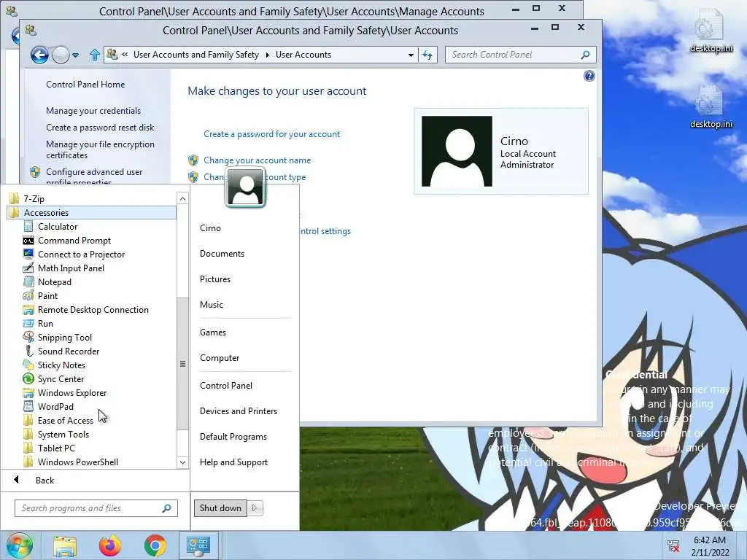Viewport: 747px width, 560px height.
Task: Open Paint from Accessories
Action: [47, 296]
